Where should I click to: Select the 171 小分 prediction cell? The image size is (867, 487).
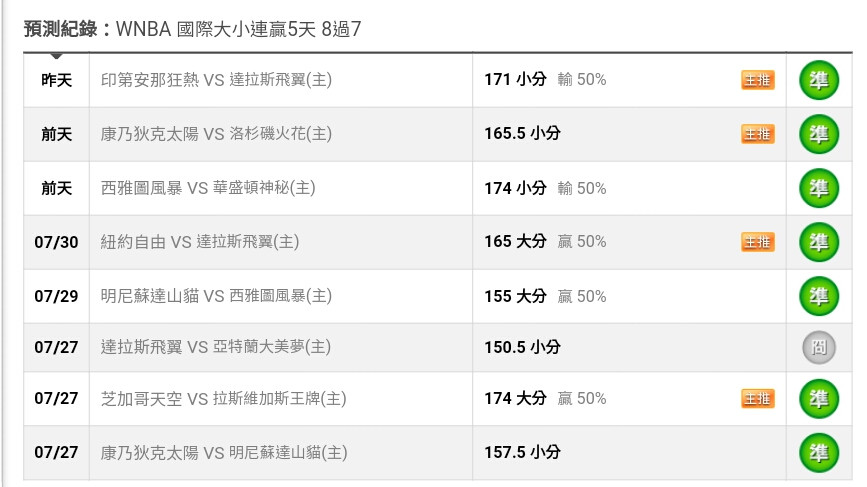click(x=629, y=80)
